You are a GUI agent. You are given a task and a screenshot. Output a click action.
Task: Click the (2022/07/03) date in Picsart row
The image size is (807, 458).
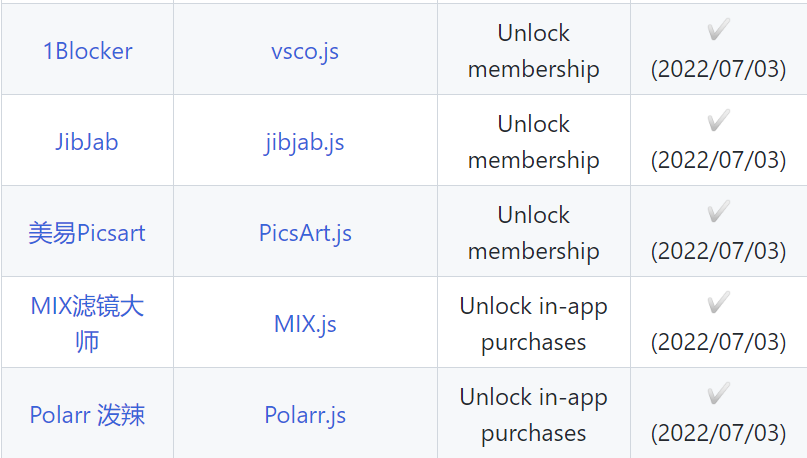718,251
